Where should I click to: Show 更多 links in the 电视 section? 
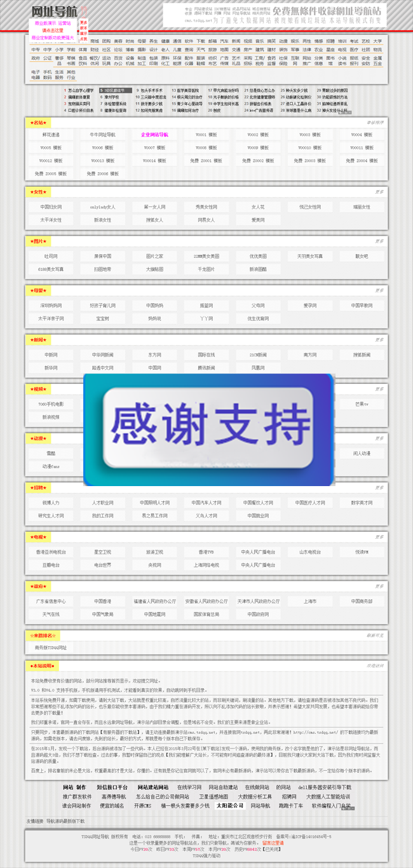pos(379,538)
